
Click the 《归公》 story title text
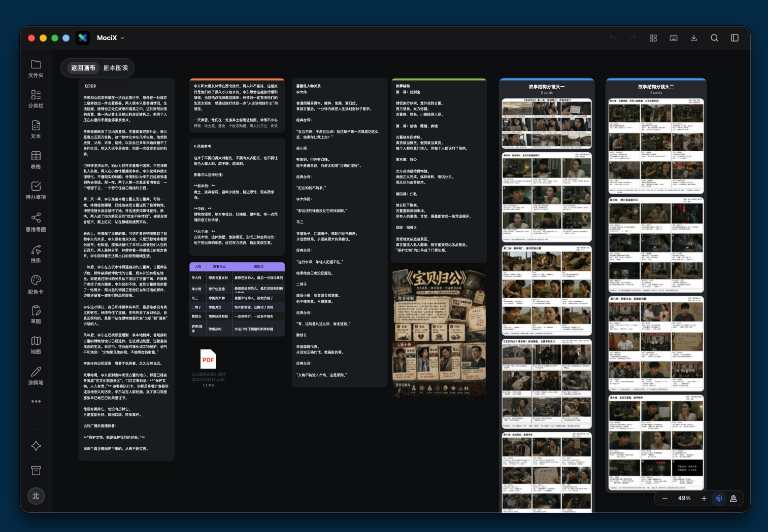point(90,86)
